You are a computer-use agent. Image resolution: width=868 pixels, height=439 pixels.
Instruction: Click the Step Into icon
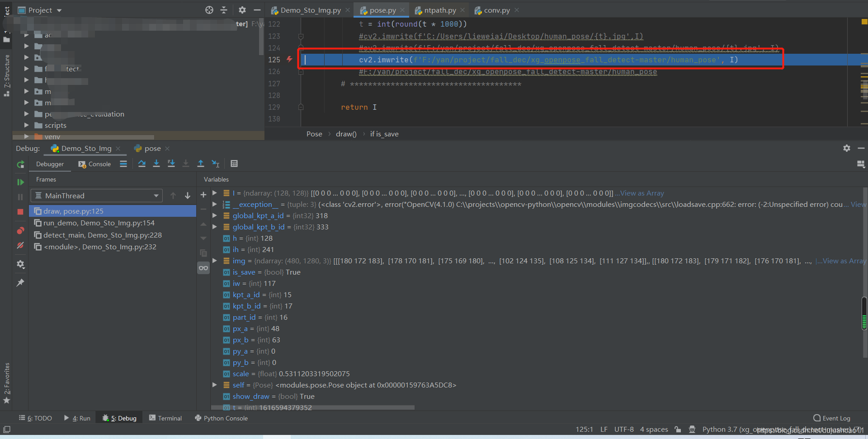click(156, 163)
